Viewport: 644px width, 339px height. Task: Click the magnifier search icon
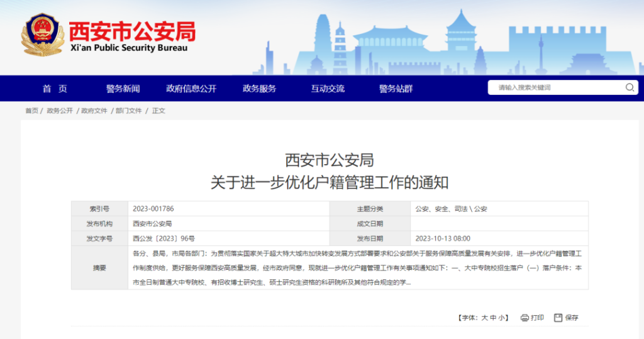[630, 88]
